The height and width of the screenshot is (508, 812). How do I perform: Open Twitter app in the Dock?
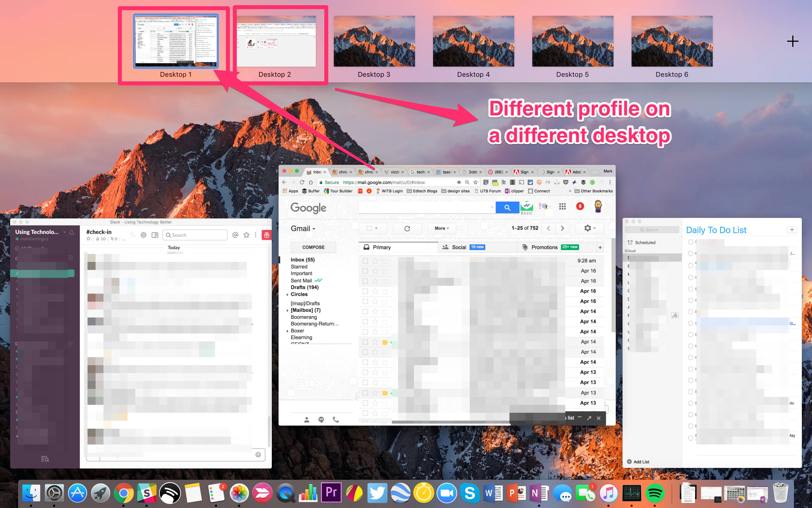(377, 493)
